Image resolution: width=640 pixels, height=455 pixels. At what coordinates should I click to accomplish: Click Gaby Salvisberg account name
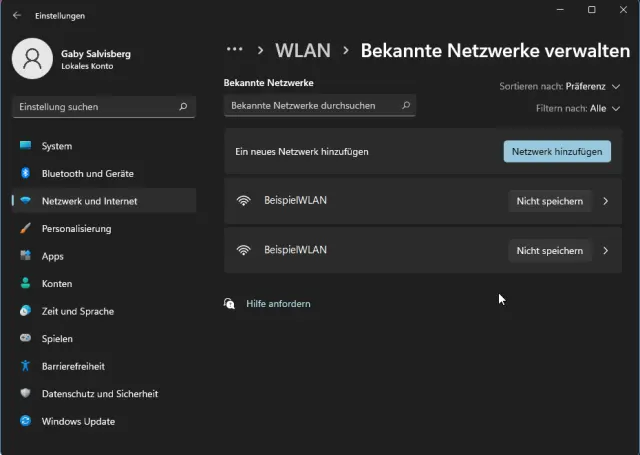coord(96,53)
